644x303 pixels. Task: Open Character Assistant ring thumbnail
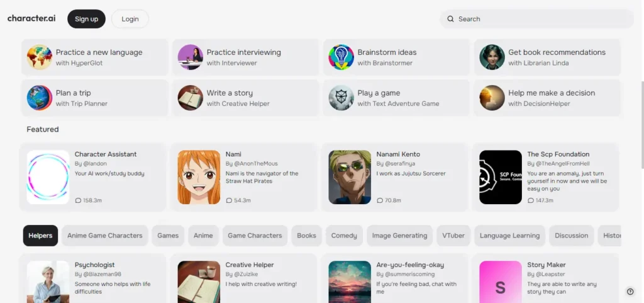(x=48, y=177)
